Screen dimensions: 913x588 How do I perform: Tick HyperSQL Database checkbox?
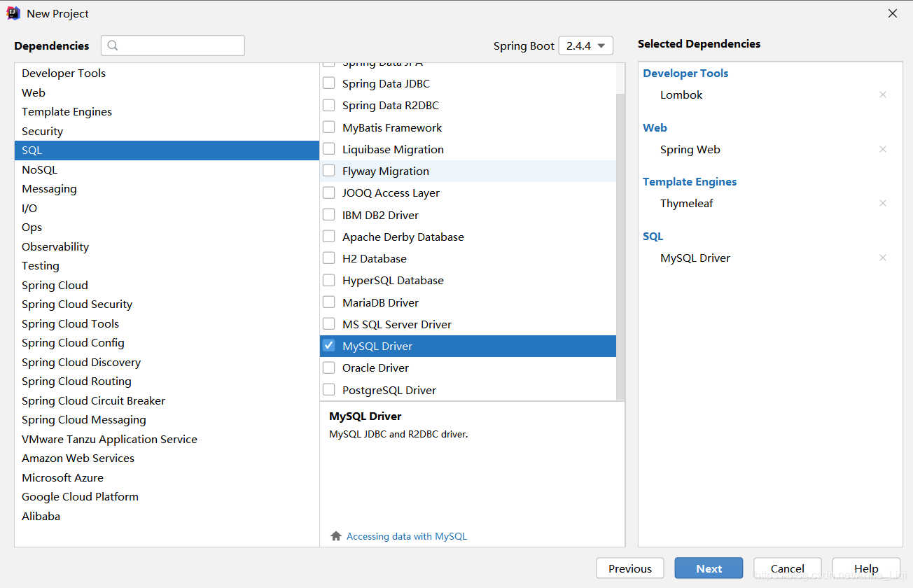tap(328, 280)
